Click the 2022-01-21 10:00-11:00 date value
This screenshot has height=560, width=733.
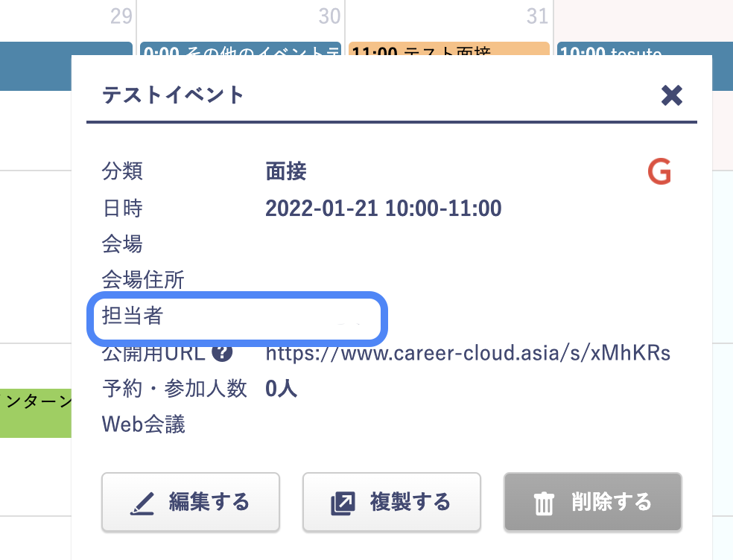[x=383, y=209]
